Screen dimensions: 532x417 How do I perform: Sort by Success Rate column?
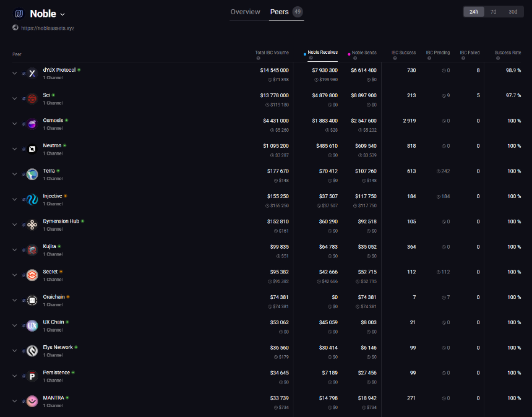tap(508, 53)
